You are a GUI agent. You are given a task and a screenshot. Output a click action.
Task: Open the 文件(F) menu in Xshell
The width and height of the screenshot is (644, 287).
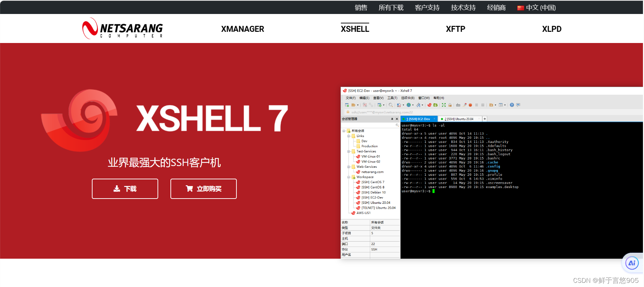pos(350,98)
